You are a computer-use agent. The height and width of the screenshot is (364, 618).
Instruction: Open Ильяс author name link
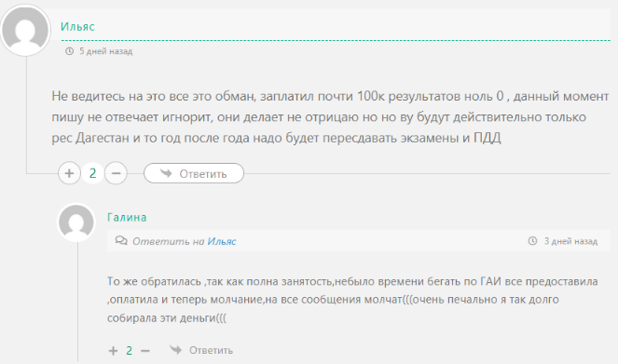(x=77, y=26)
